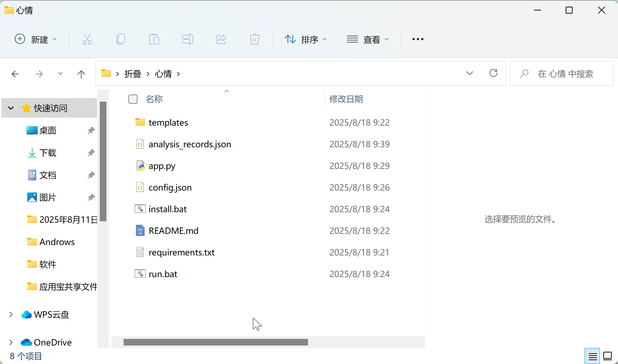
Task: Click the Delete trash can icon
Action: pos(255,39)
